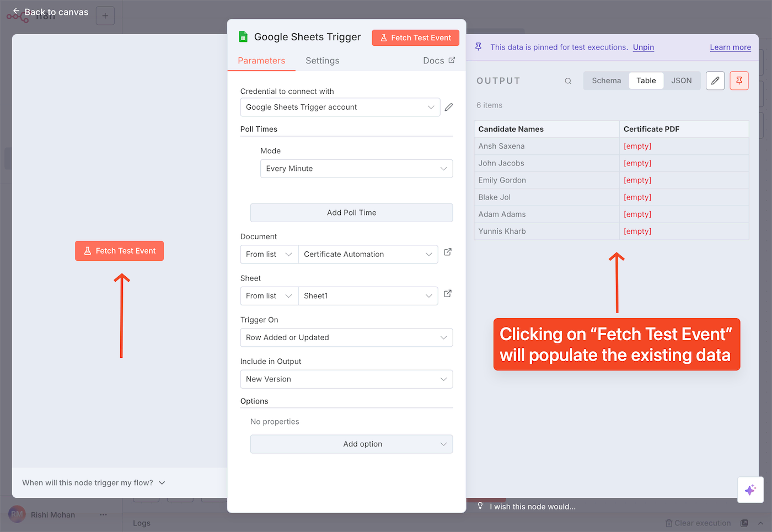The height and width of the screenshot is (532, 772).
Task: Select the Emily Gordon cell
Action: point(546,180)
